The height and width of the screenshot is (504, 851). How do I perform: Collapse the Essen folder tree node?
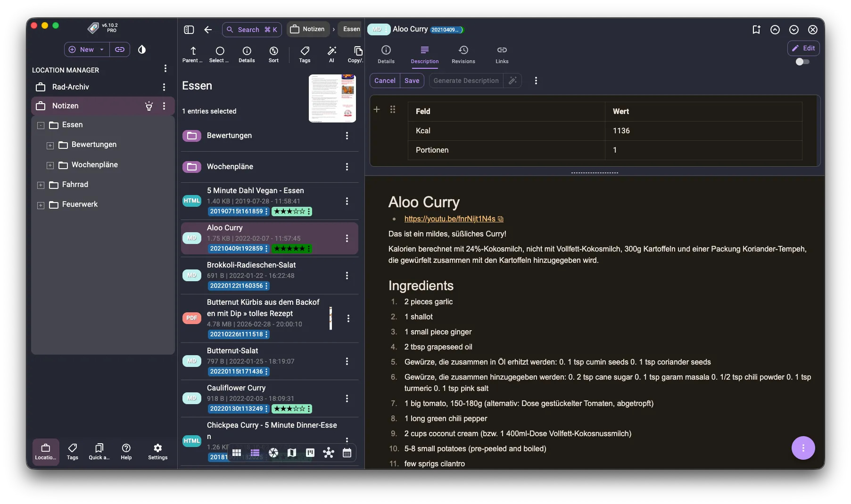click(41, 125)
